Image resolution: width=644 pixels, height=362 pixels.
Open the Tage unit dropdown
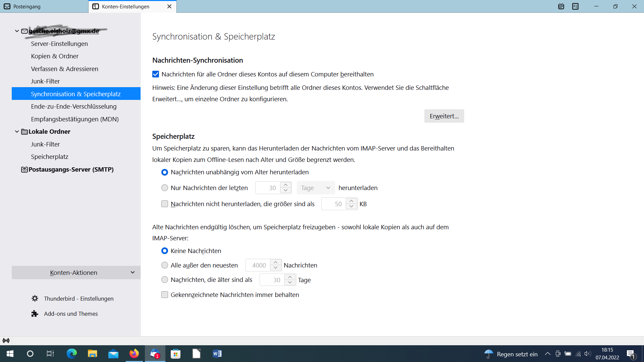tap(316, 188)
